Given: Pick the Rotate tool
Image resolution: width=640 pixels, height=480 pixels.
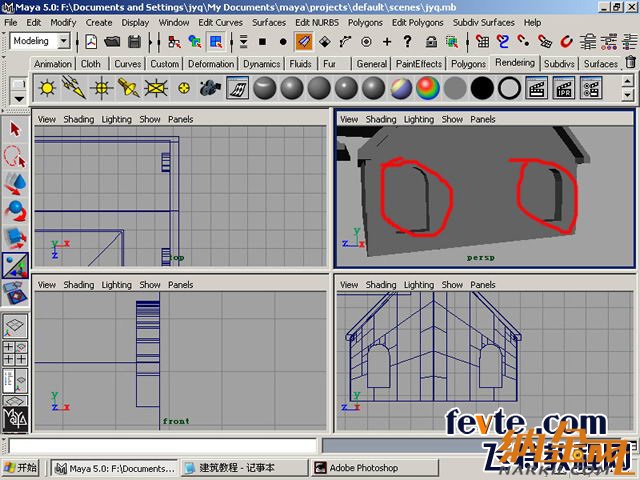Looking at the screenshot, I should (15, 210).
